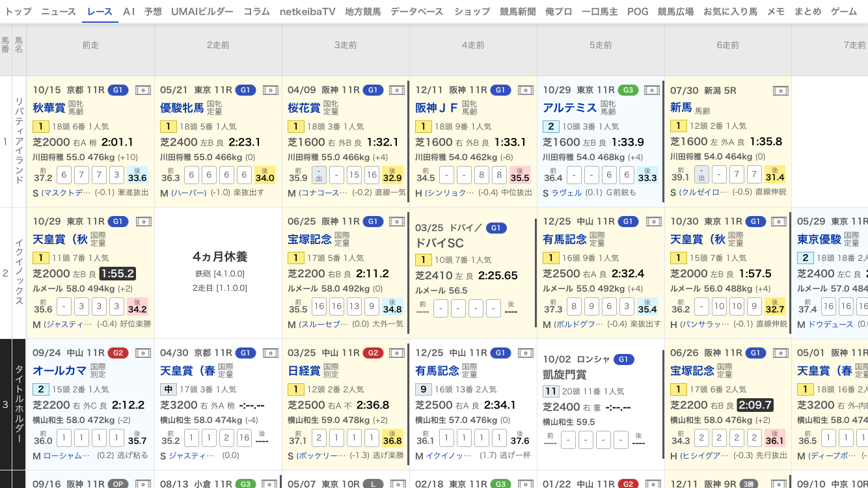The width and height of the screenshot is (868, 488).
Task: Click the highlighted 2:09.7 race time
Action: click(x=755, y=405)
